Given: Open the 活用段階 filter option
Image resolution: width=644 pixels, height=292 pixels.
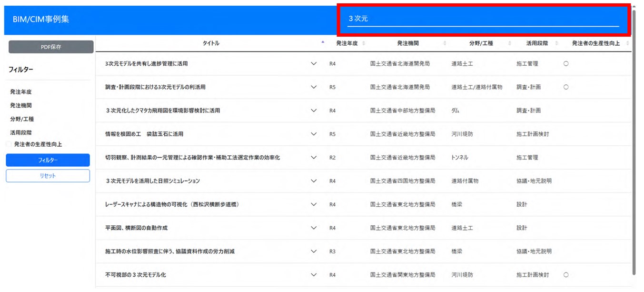Looking at the screenshot, I should pos(21,133).
